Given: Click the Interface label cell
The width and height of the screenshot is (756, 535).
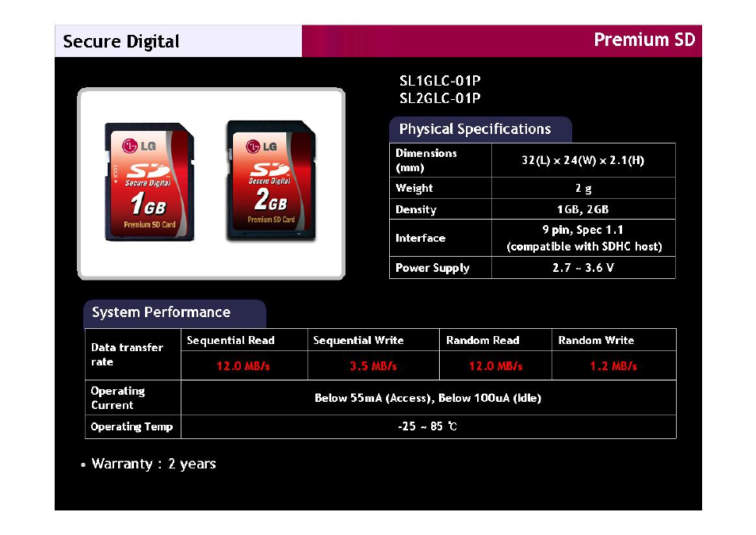Looking at the screenshot, I should pyautogui.click(x=440, y=238).
